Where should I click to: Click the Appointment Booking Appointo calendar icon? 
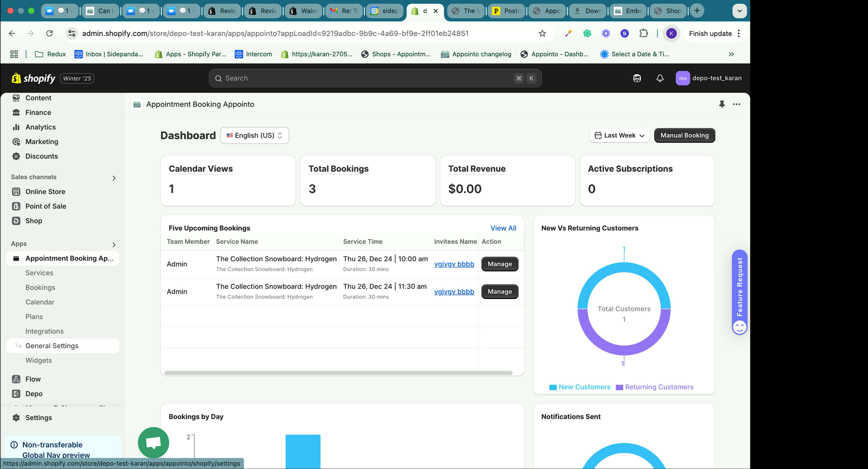[x=137, y=104]
